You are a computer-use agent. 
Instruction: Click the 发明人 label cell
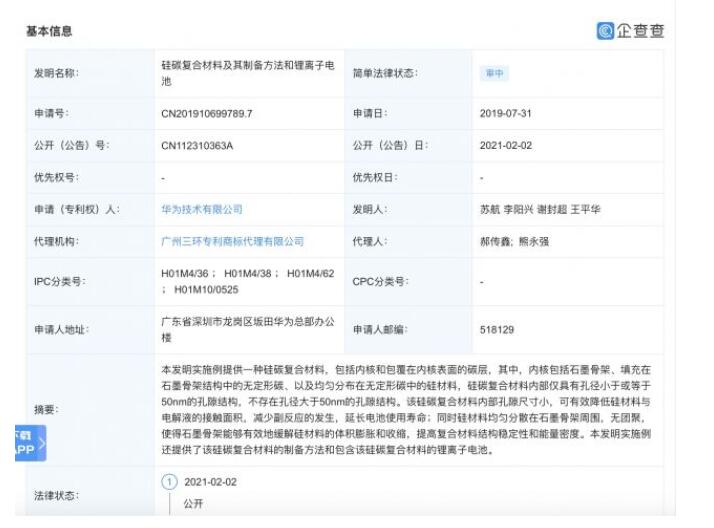pos(408,209)
